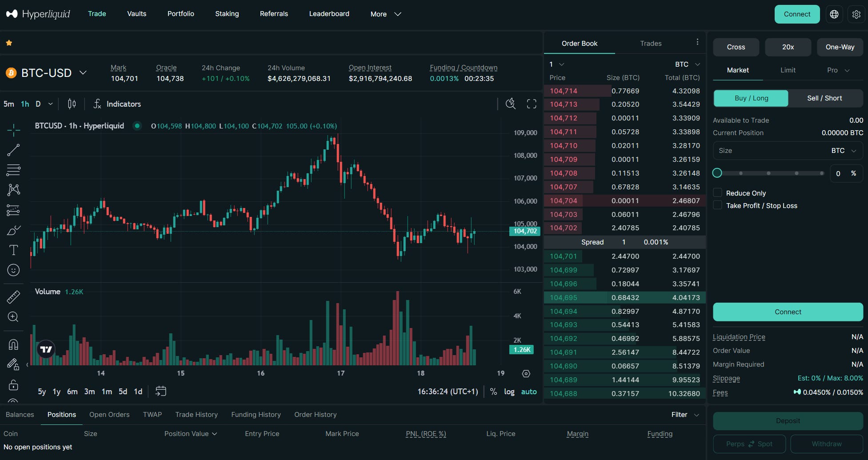
Task: Toggle lock drawing mode pencil icon
Action: pos(13,364)
